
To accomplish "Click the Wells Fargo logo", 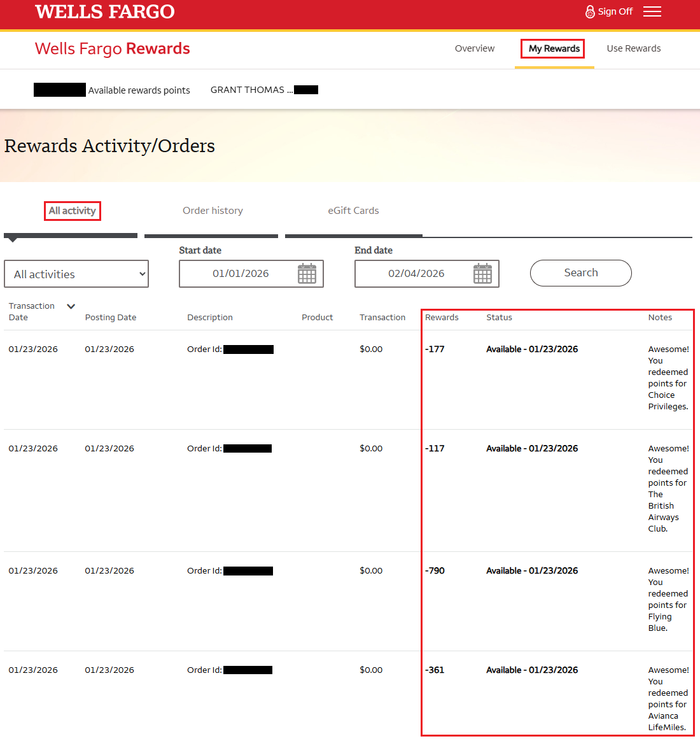I will 105,12.
